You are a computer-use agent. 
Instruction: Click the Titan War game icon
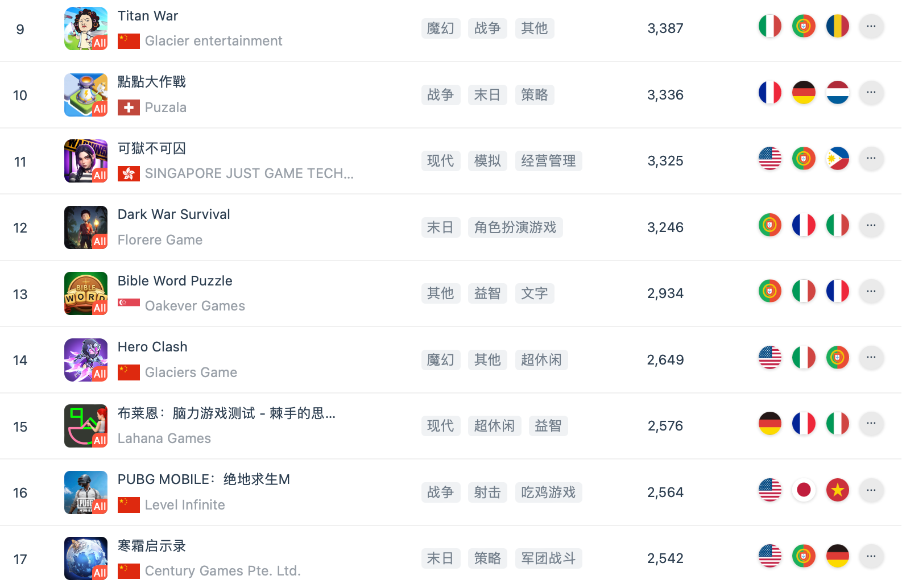(x=85, y=28)
